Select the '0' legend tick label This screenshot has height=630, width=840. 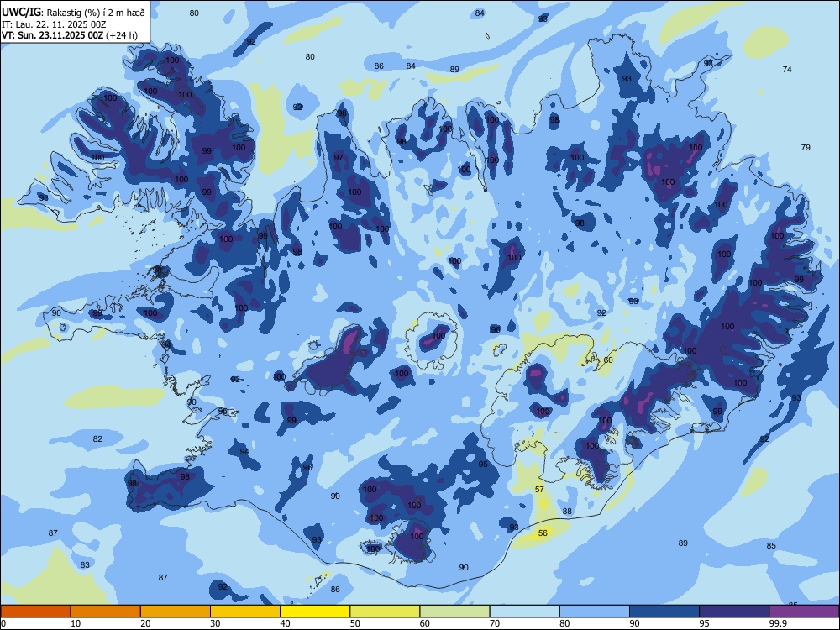pos(3,623)
